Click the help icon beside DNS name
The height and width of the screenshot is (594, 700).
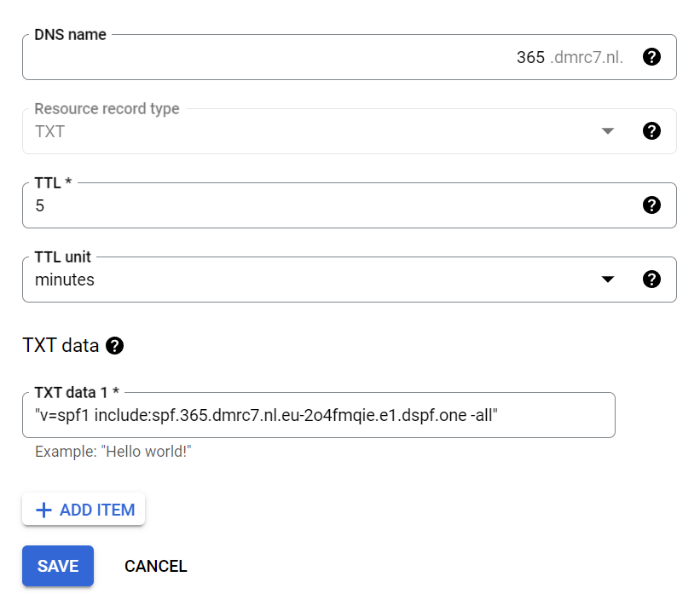pyautogui.click(x=651, y=57)
